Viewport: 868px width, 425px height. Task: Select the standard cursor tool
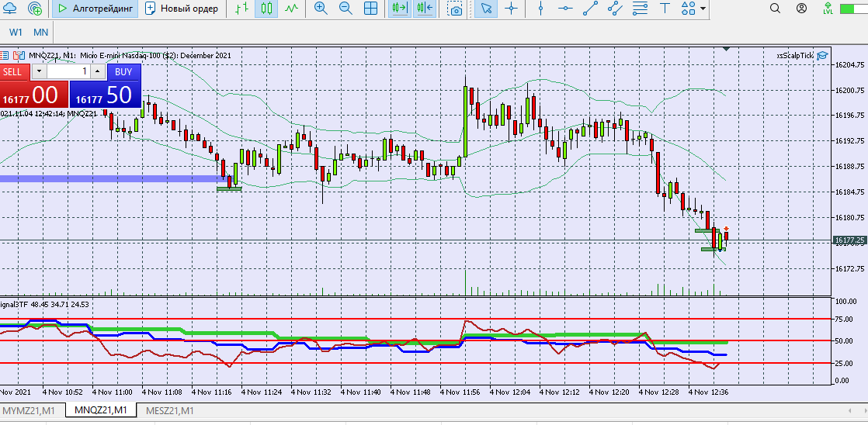[486, 9]
